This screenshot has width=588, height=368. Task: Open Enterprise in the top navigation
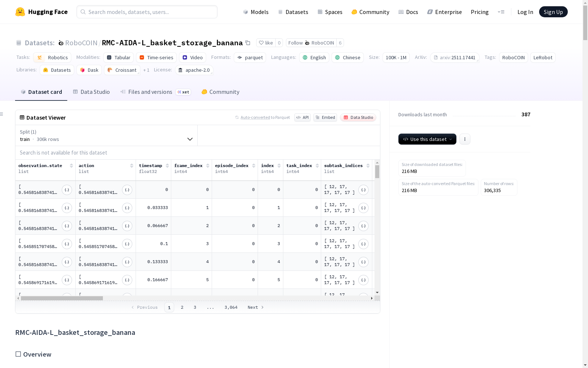click(x=445, y=12)
